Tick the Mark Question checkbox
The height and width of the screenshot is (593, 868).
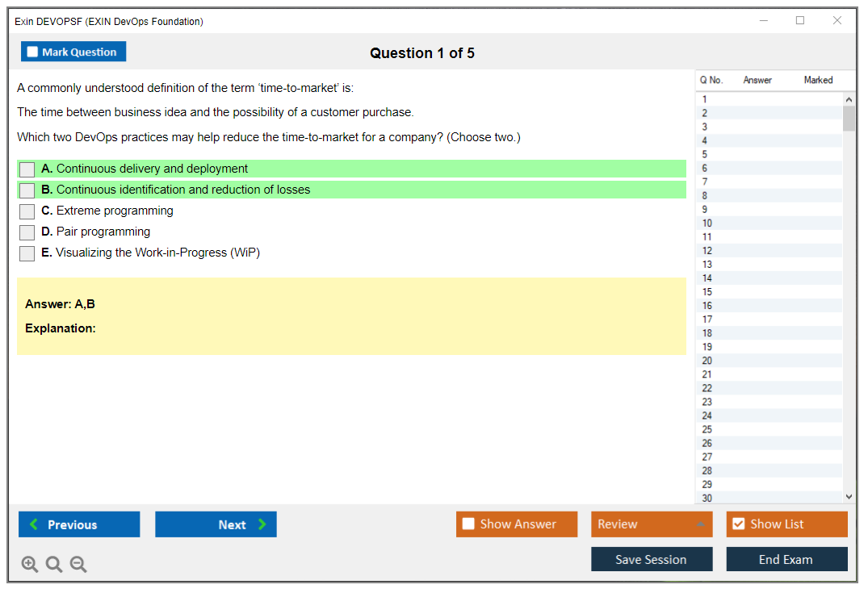click(x=33, y=52)
